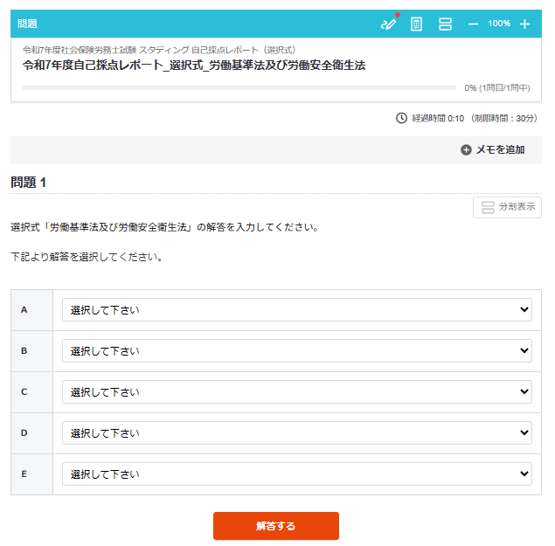Open the answer dropdown for row B
The width and height of the screenshot is (555, 546).
point(297,351)
